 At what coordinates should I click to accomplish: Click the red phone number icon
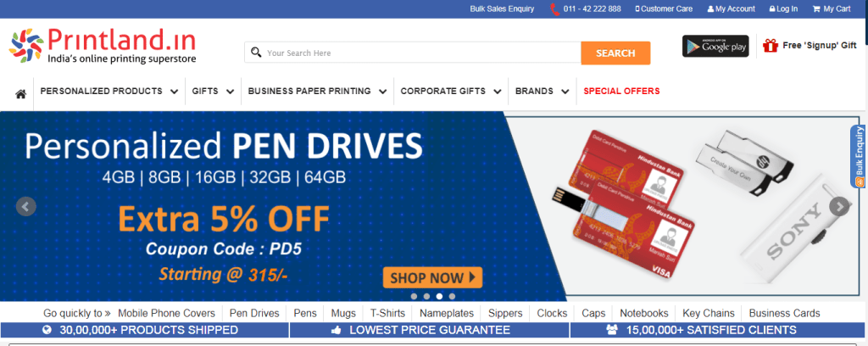coord(554,8)
